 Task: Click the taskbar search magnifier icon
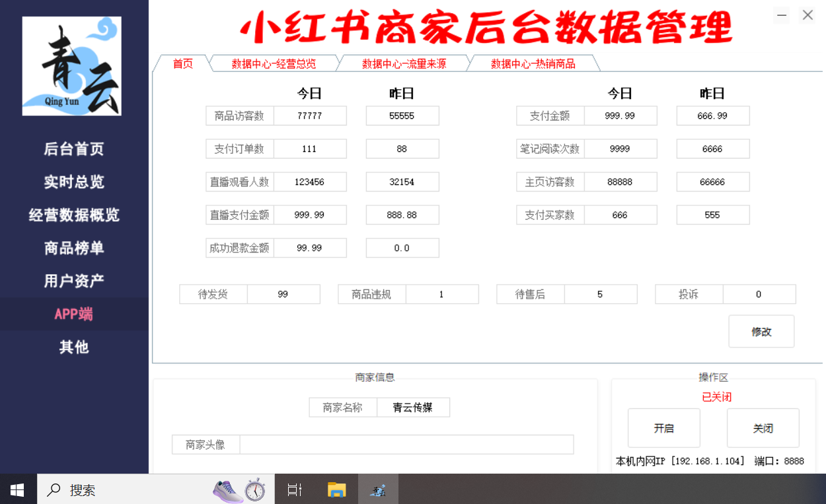point(54,490)
